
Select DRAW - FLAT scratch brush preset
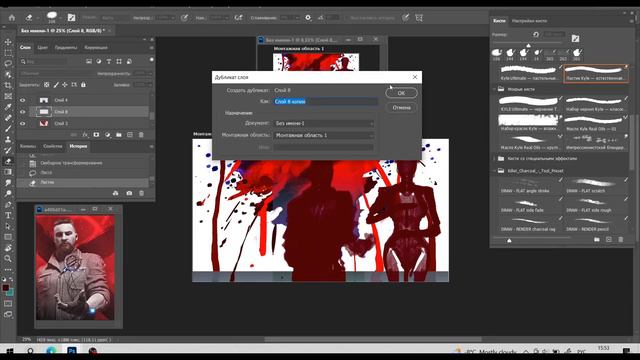point(596,186)
